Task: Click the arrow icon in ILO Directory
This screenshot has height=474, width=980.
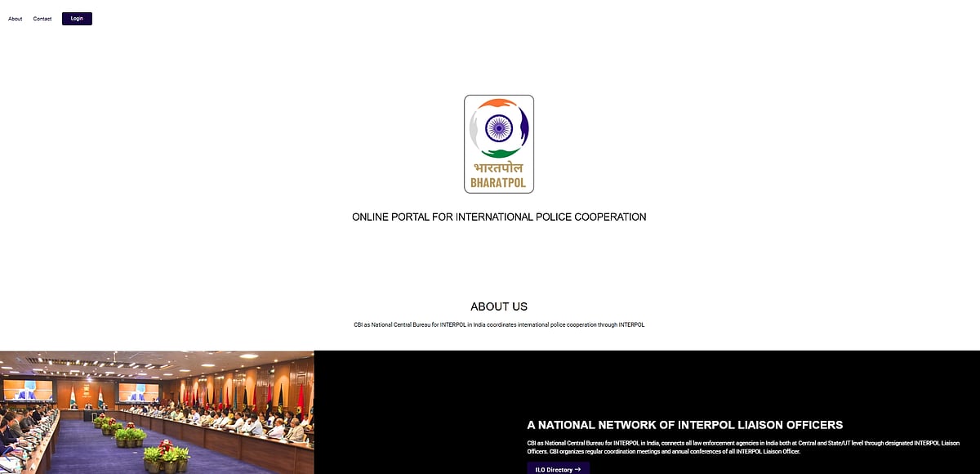Action: click(x=578, y=469)
